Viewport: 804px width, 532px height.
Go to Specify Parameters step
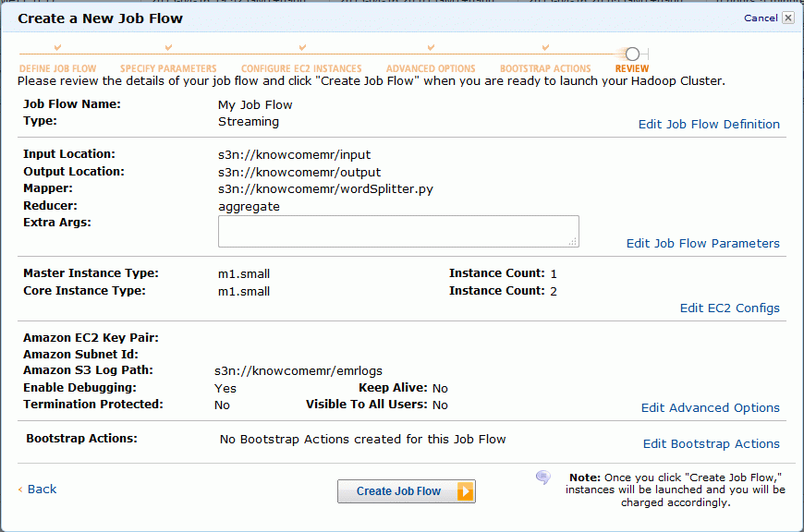(168, 68)
